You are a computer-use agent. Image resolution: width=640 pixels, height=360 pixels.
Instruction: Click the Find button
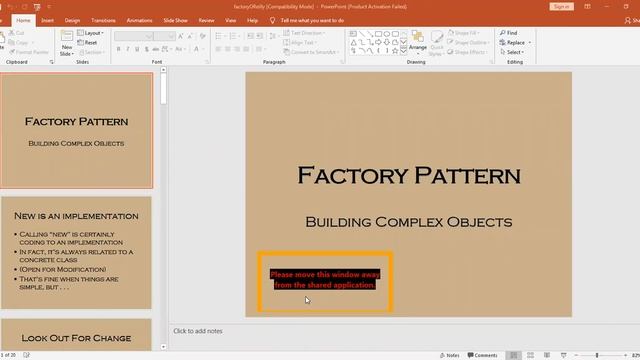(509, 33)
